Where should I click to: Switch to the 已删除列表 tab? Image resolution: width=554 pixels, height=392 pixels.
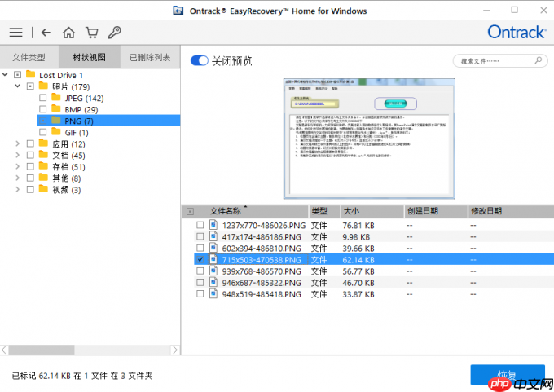[150, 58]
